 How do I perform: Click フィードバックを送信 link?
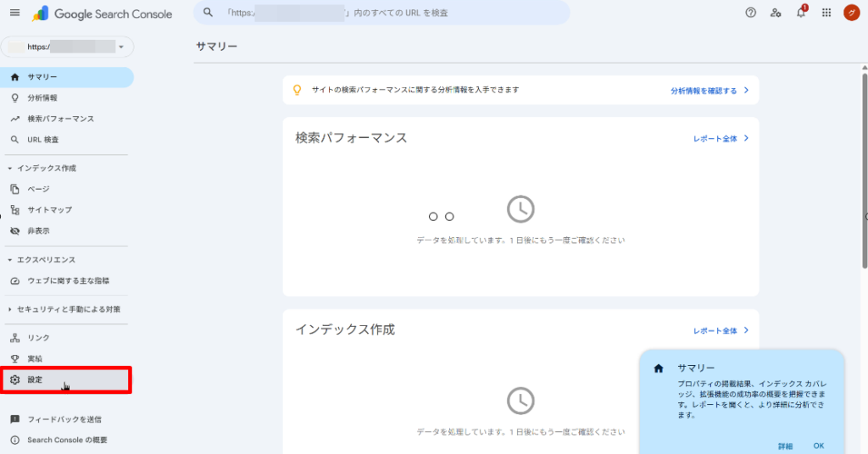point(64,419)
